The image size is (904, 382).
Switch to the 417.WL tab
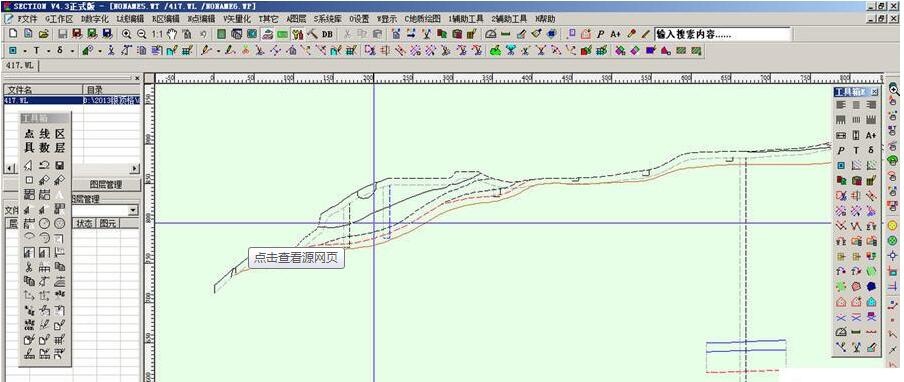coord(20,66)
